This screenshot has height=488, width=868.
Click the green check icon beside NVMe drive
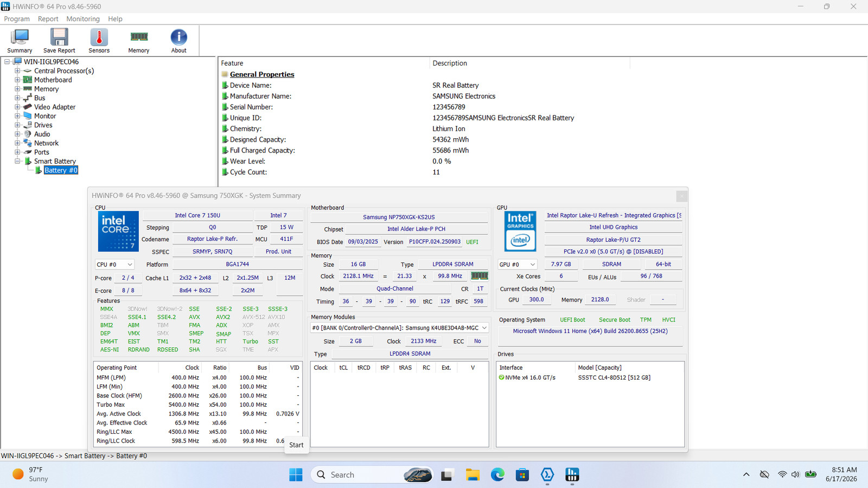[x=501, y=377]
